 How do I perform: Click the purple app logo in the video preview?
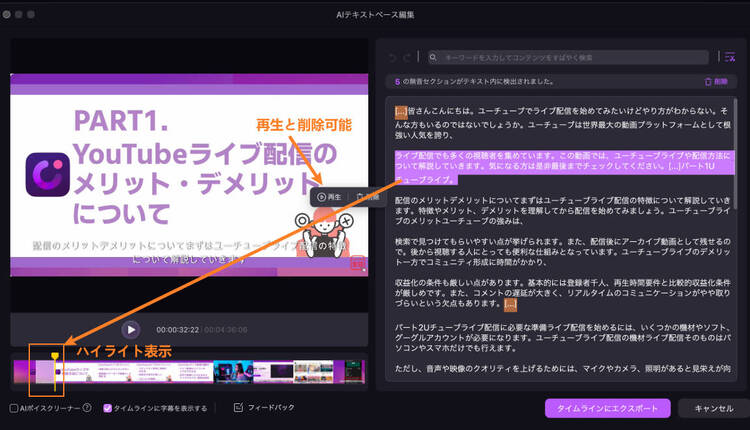[x=47, y=175]
